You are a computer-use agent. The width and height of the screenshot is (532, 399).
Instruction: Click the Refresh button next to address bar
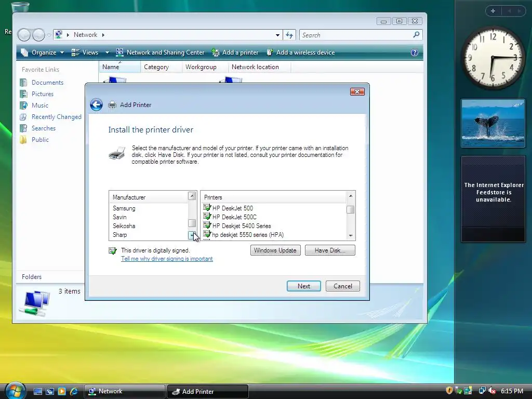tap(289, 35)
